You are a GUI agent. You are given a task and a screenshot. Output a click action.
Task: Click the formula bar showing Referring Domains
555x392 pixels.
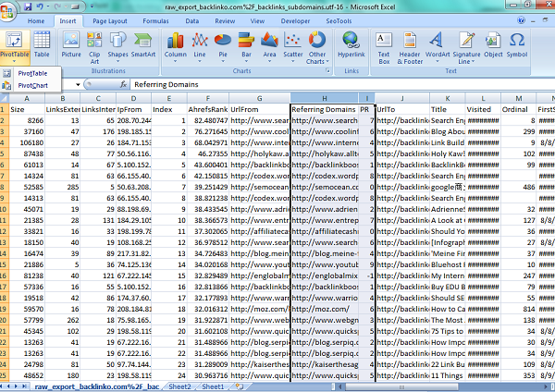click(341, 84)
